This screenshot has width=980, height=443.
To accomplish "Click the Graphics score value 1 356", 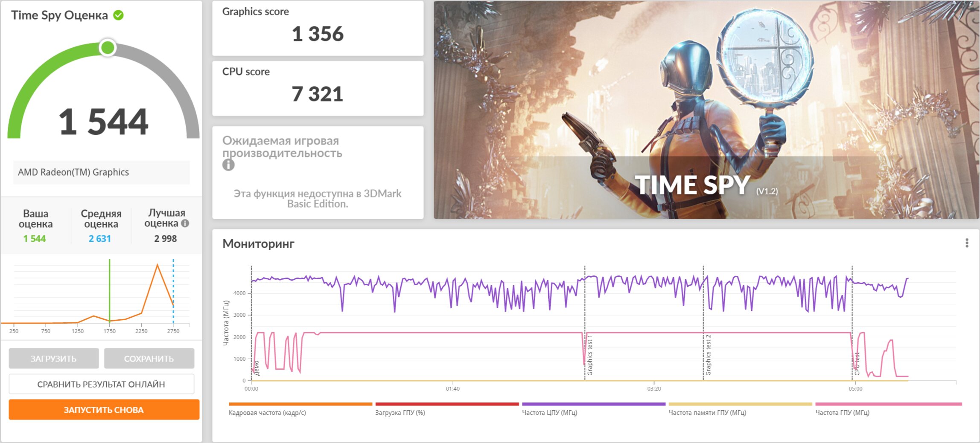I will point(318,34).
